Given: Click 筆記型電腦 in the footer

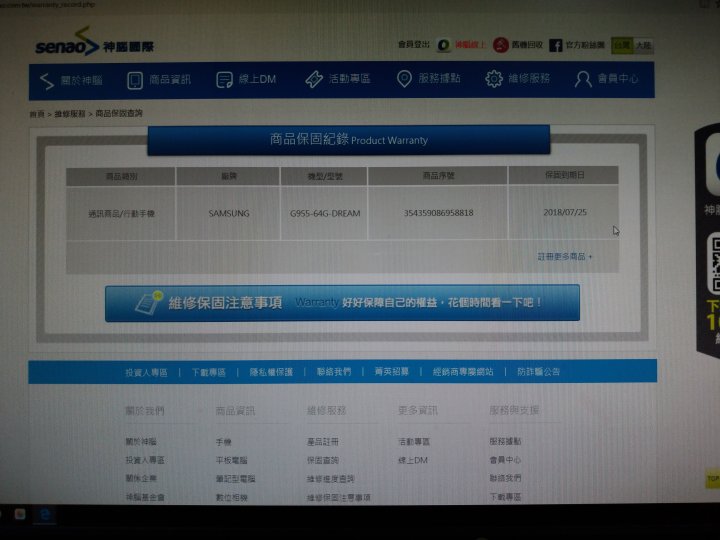Looking at the screenshot, I should [235, 479].
